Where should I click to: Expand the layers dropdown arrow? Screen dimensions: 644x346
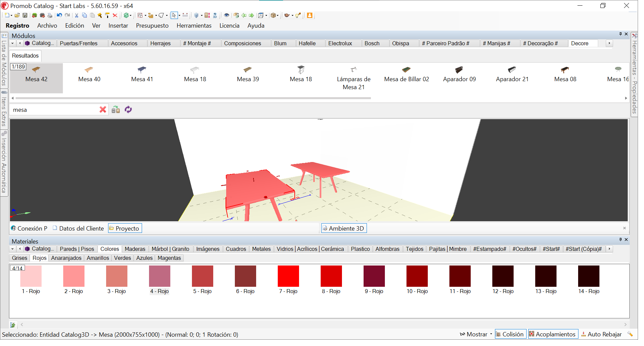click(202, 16)
